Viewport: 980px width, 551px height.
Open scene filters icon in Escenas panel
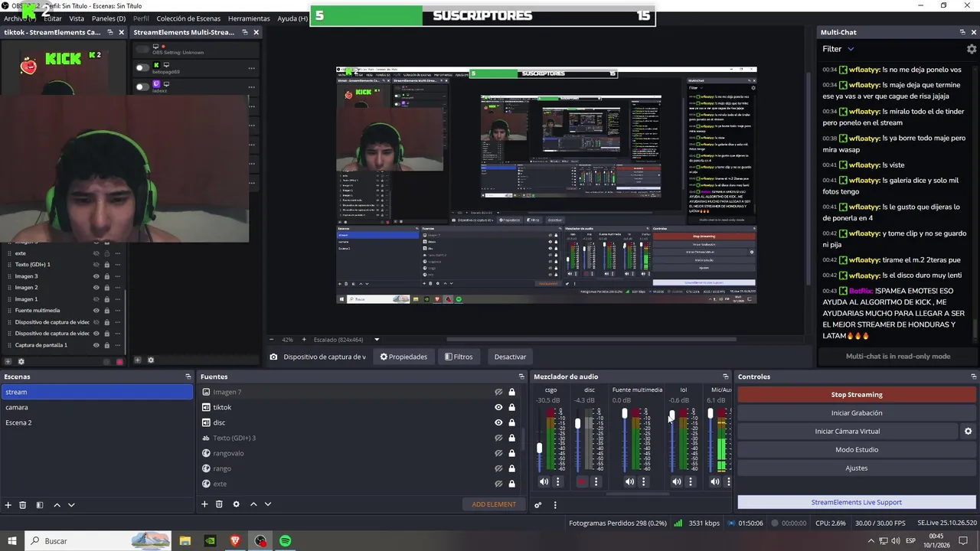pos(40,505)
